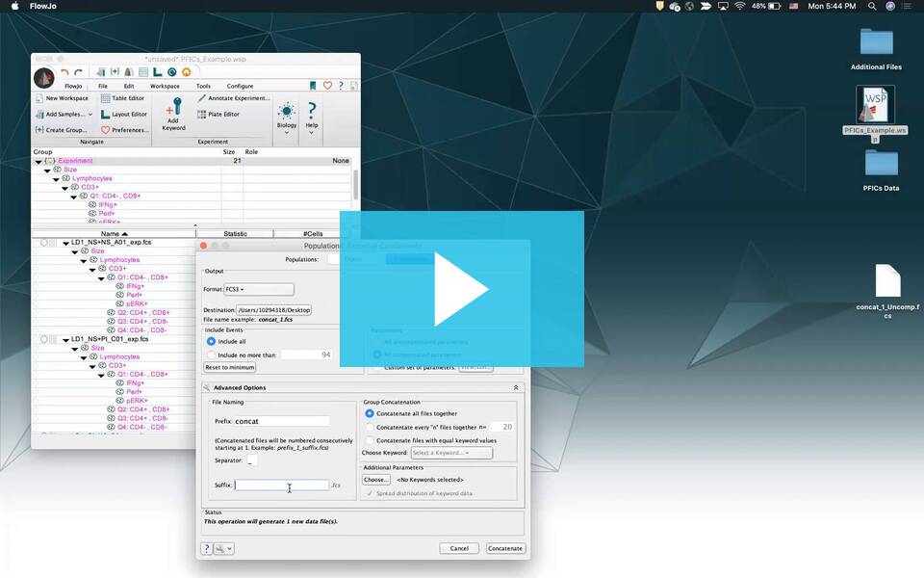Click the Redo arrow in FlowJo toolbar

[x=78, y=72]
